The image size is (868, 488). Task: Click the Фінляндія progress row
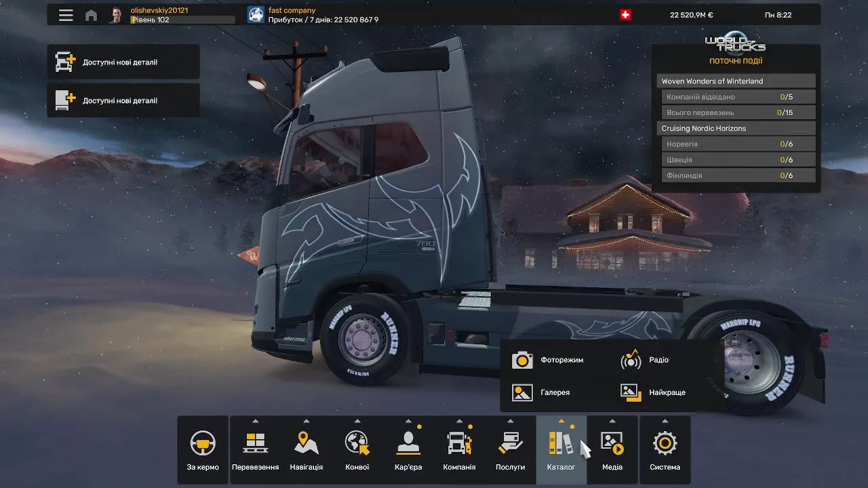(738, 175)
